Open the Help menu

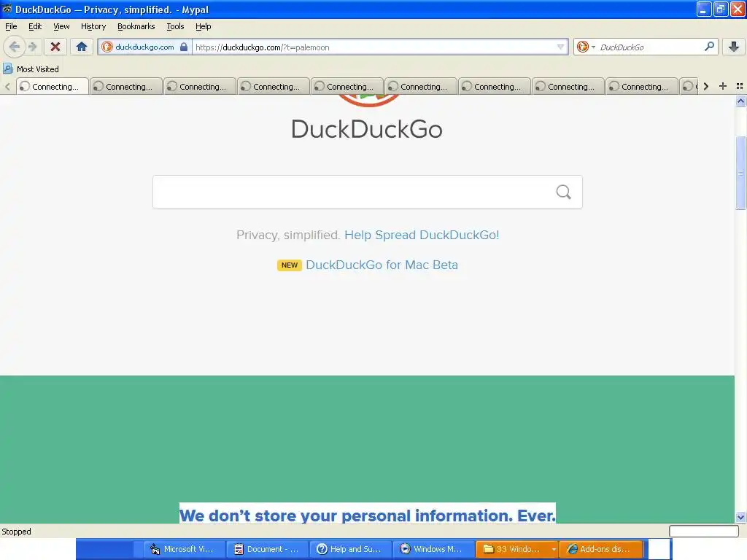point(203,26)
